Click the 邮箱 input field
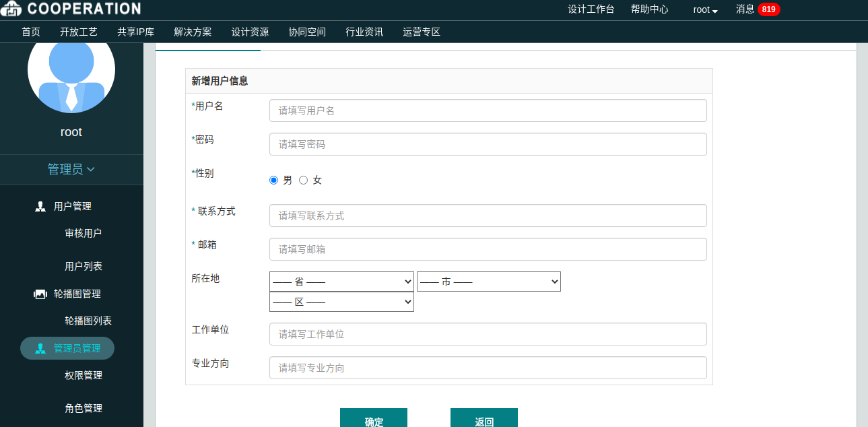This screenshot has height=427, width=868. pos(488,249)
